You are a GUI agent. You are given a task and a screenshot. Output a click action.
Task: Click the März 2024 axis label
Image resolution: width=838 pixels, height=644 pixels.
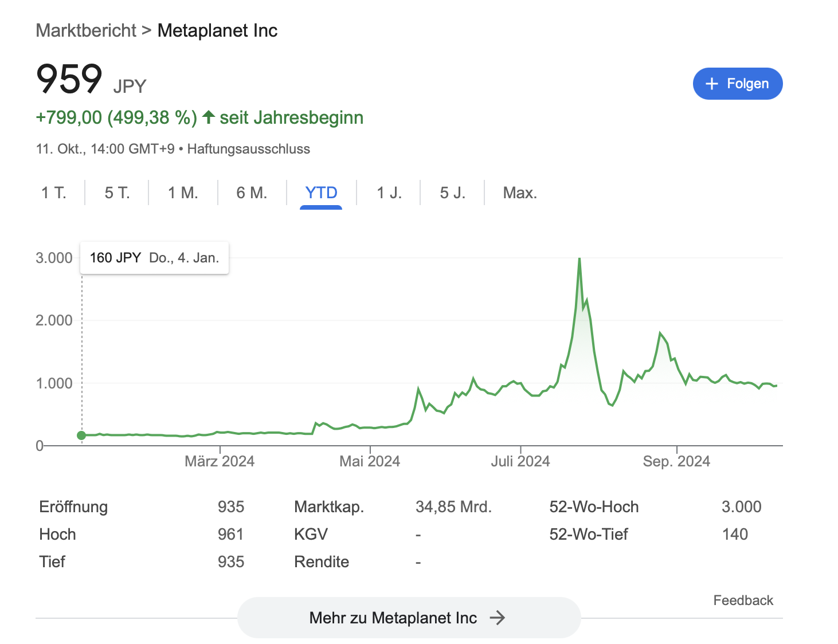point(220,461)
